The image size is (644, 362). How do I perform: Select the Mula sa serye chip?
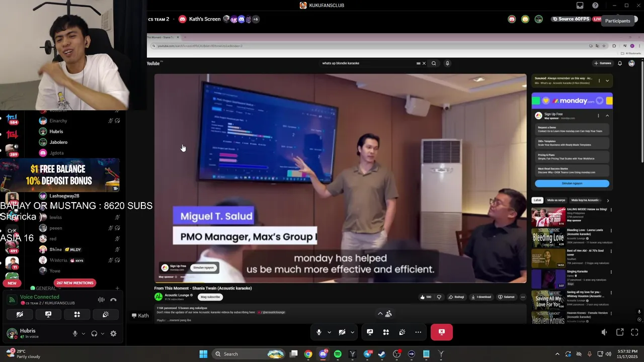556,200
